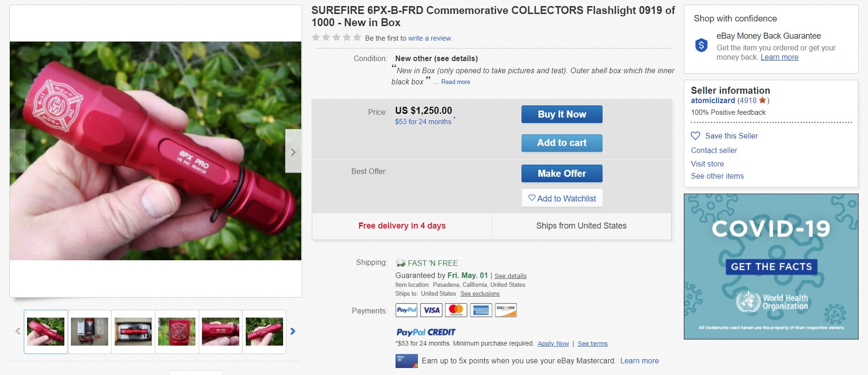The image size is (868, 375).
Task: Click the Visa card icon
Action: (431, 310)
